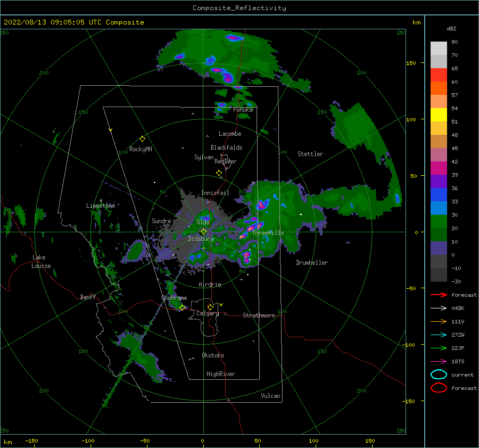Click the cyan 27ZW arrow icon
479x448 pixels.
[x=439, y=335]
